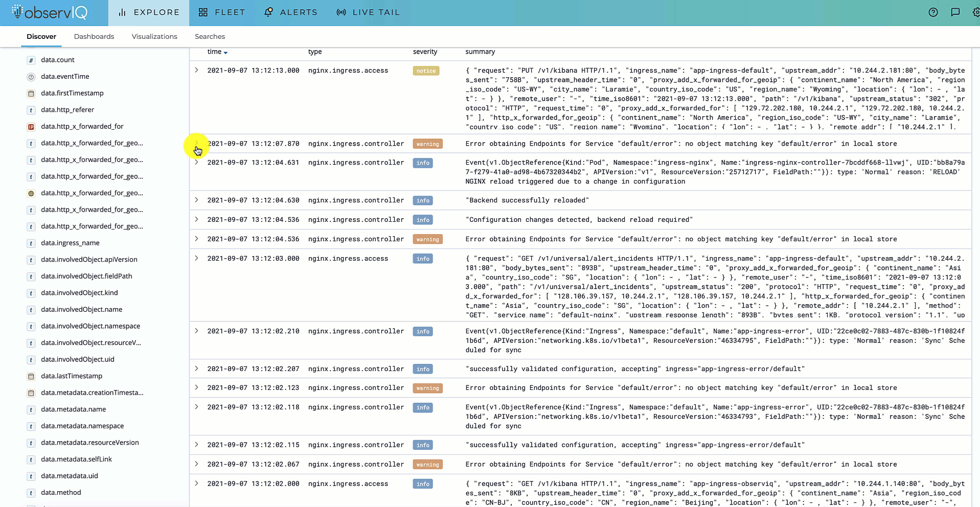
Task: Expand the 13:12:04.630 Backend reloaded row
Action: click(x=196, y=200)
